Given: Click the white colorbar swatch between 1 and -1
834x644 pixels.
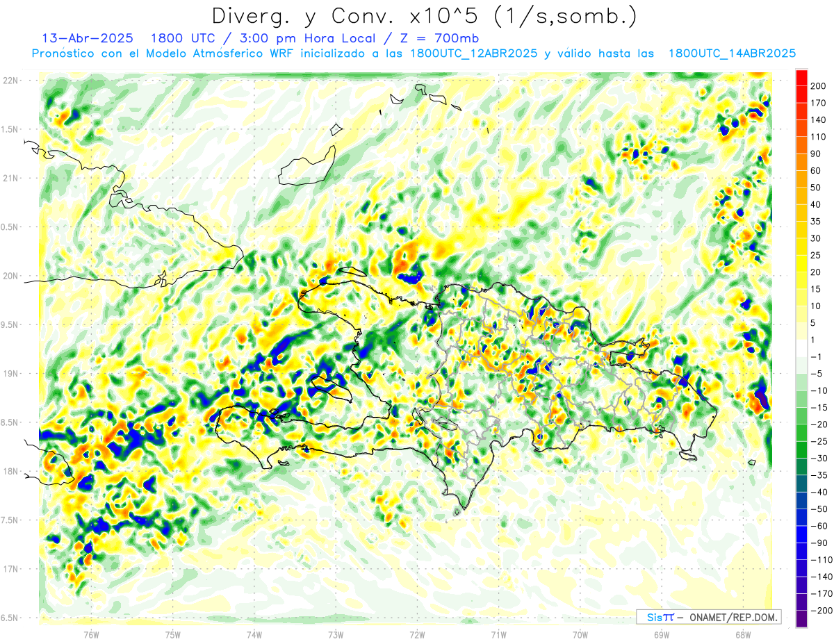Looking at the screenshot, I should (801, 348).
